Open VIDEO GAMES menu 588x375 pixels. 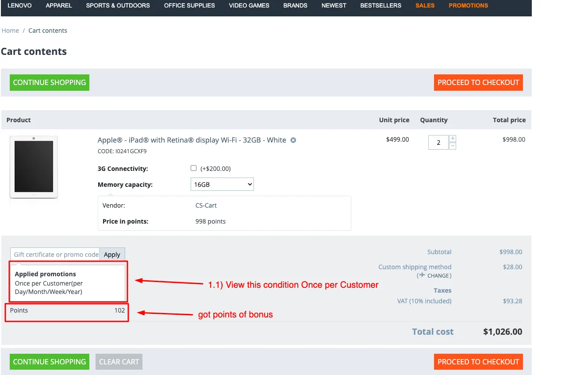(249, 6)
